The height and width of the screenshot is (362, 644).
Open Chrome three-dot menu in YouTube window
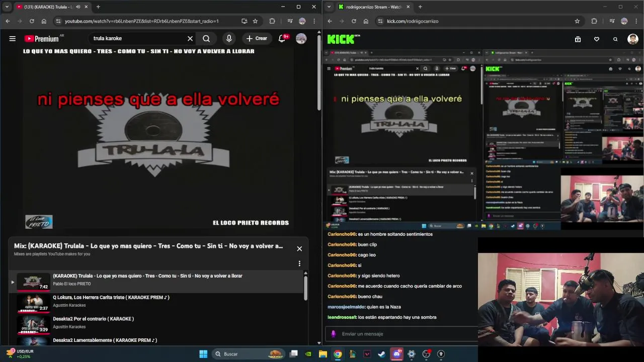314,21
